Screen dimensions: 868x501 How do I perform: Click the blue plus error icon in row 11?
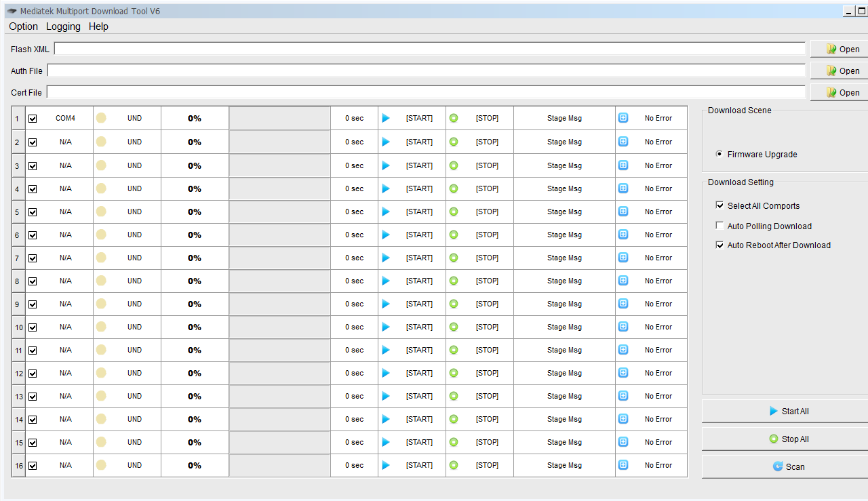click(x=623, y=350)
